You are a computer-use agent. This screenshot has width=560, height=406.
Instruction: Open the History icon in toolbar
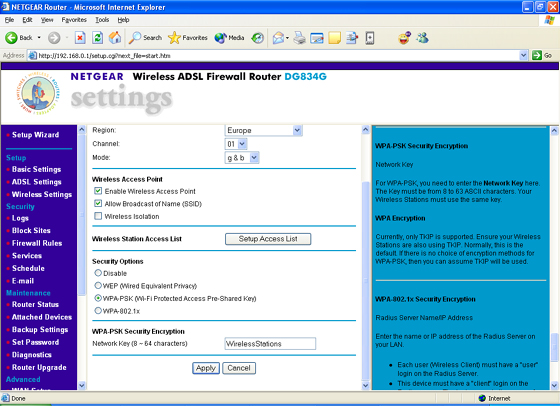[x=257, y=37]
